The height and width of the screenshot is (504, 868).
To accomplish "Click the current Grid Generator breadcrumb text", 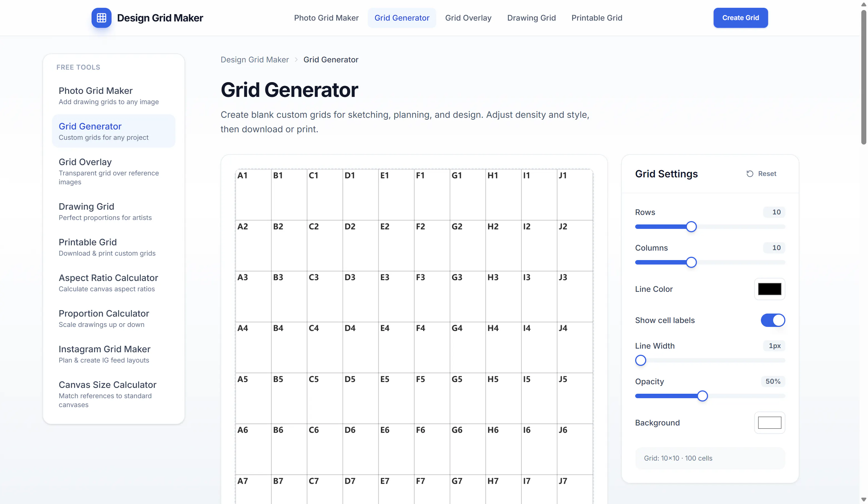I will [331, 60].
